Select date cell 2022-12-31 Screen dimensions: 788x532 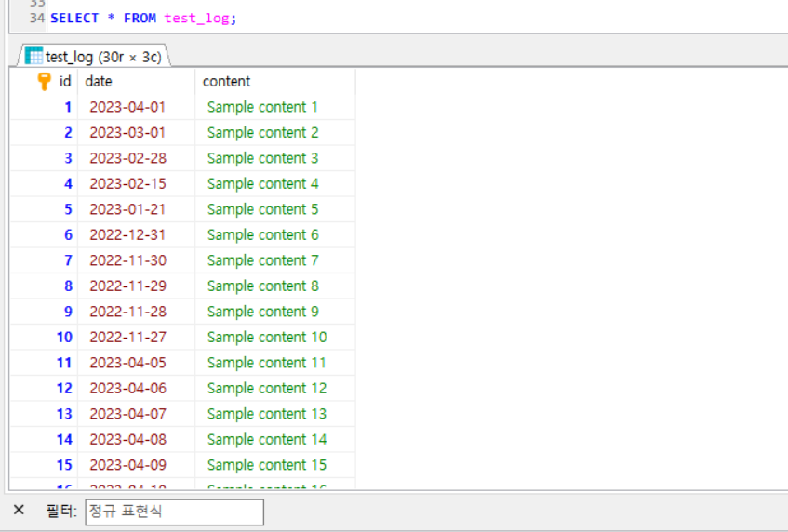pos(136,235)
